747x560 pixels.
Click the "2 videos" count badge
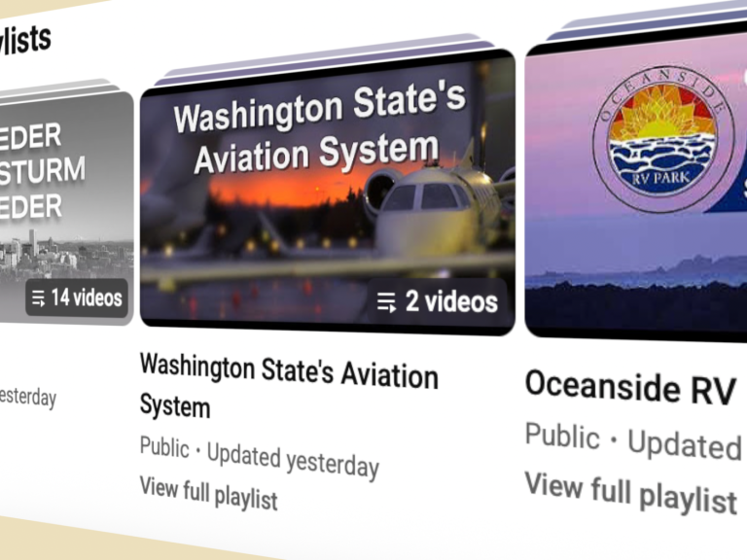click(438, 302)
